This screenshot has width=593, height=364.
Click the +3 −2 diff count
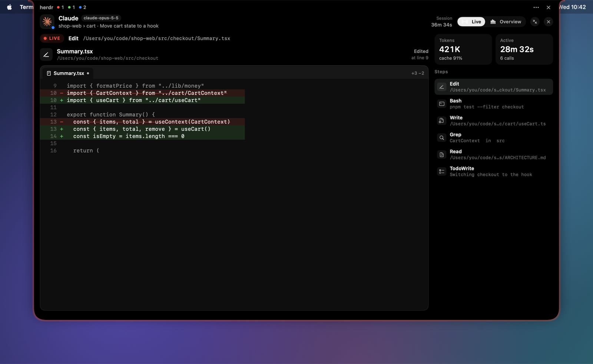(x=418, y=73)
